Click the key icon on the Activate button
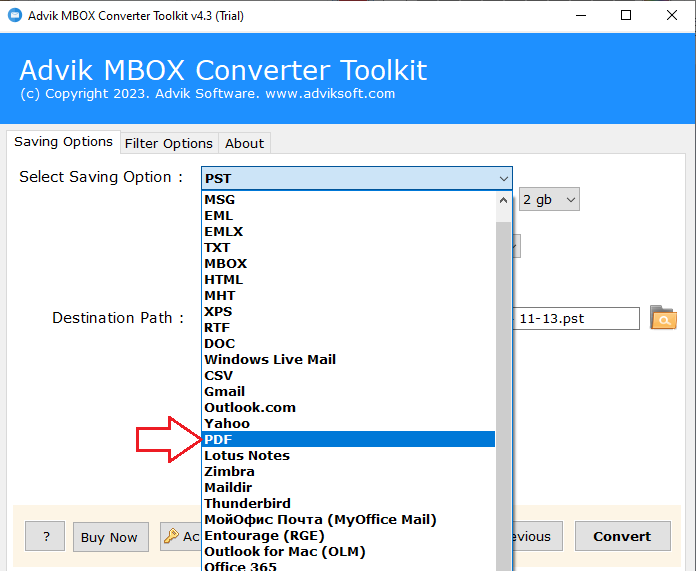The image size is (696, 571). point(171,536)
